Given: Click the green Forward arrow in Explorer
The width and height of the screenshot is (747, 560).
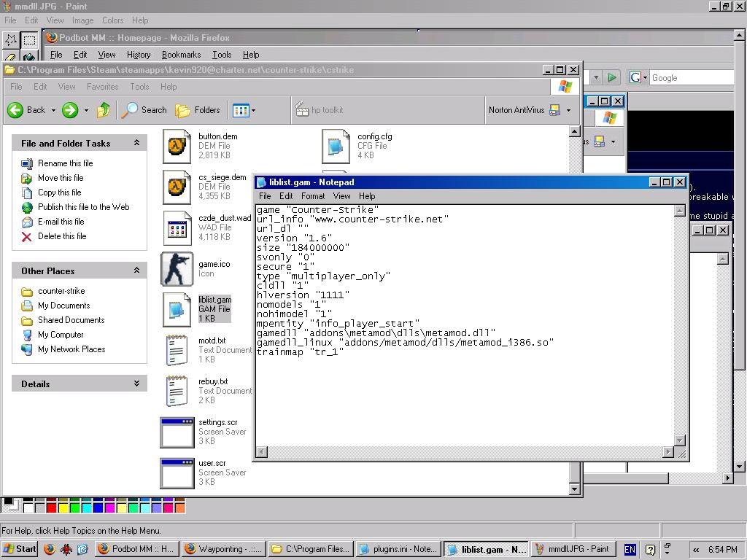Looking at the screenshot, I should [70, 110].
